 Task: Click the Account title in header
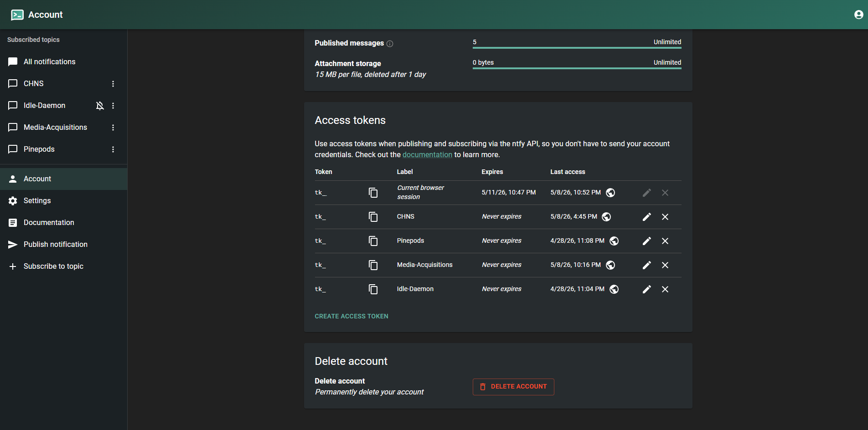coord(46,15)
